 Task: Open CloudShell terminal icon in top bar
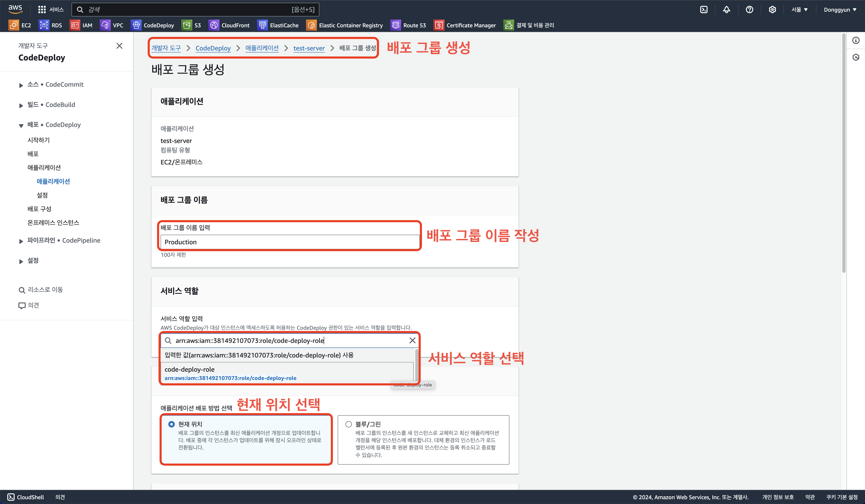tap(704, 10)
